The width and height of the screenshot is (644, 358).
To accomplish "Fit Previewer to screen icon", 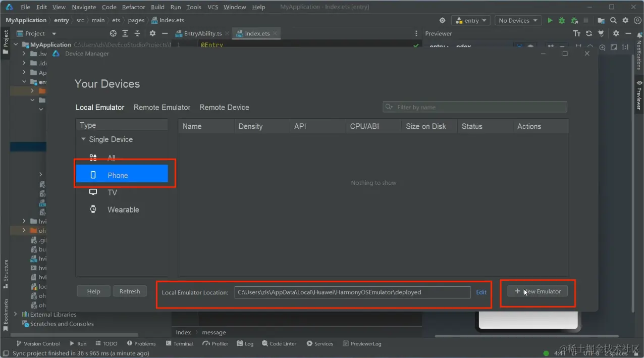I will click(614, 47).
